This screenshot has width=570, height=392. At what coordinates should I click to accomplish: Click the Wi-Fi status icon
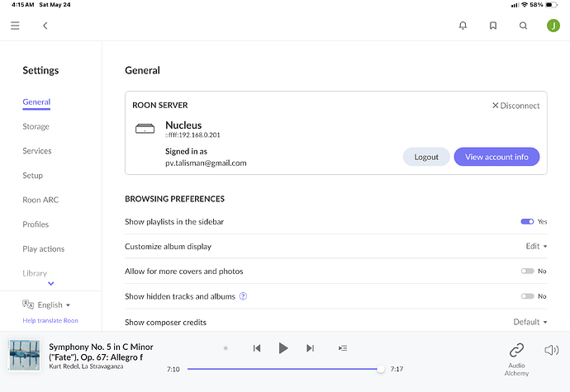[x=525, y=5]
